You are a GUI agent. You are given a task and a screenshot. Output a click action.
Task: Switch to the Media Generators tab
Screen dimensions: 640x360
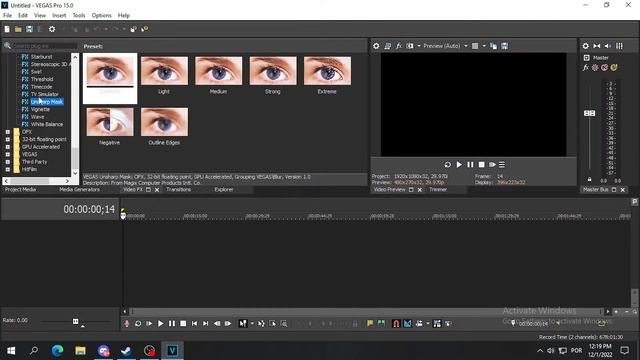(79, 190)
